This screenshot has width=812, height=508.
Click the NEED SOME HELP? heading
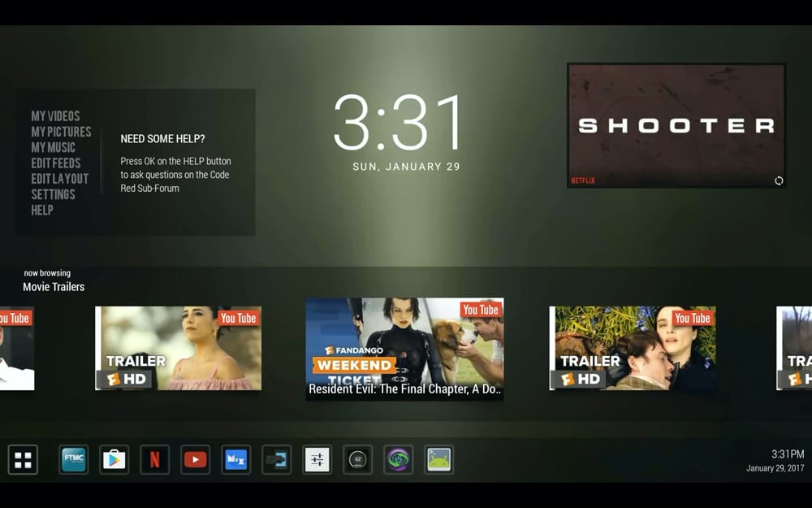pos(162,139)
